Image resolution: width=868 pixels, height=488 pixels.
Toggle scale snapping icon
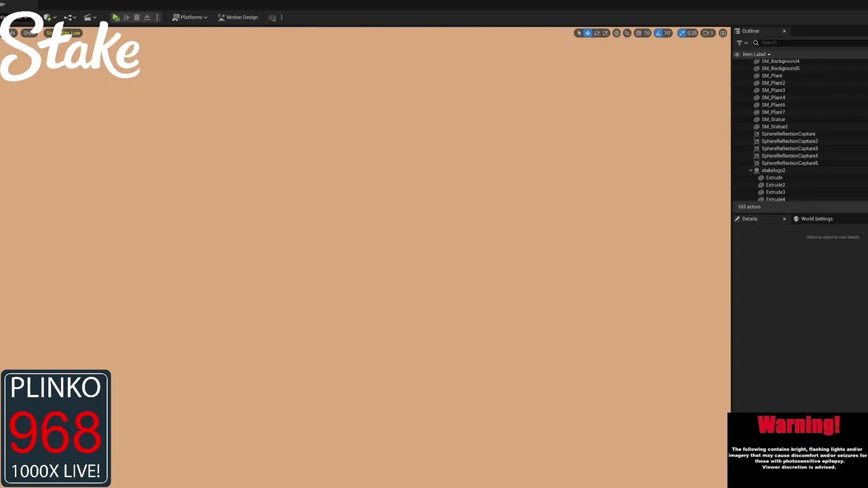pyautogui.click(x=682, y=33)
